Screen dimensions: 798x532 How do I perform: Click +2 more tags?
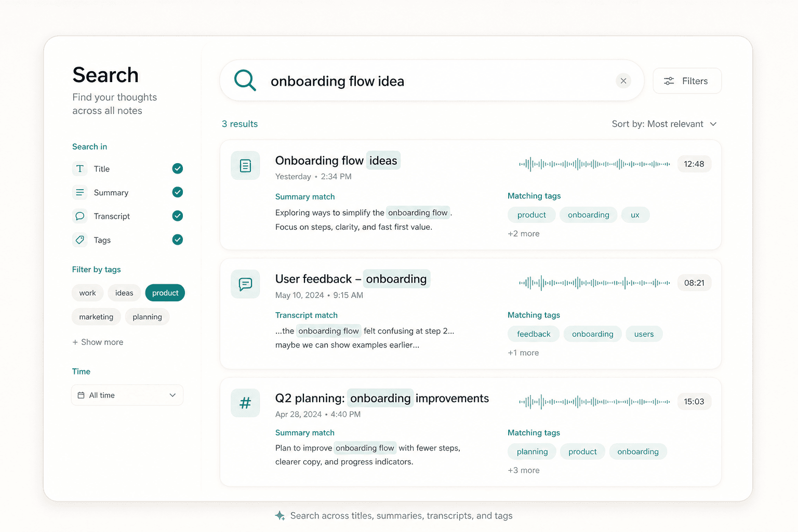click(x=524, y=234)
